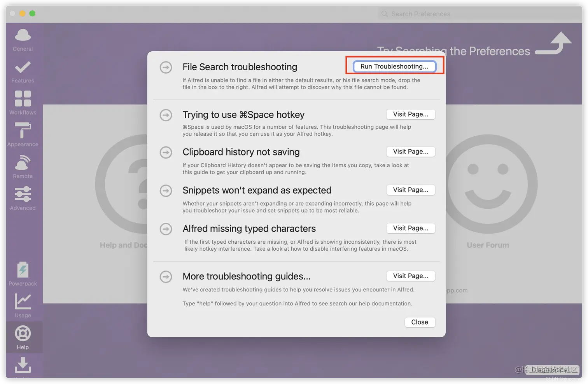Viewport: 588px width, 384px height.
Task: Click arrow icon beside File Search troubleshooting
Action: (166, 67)
